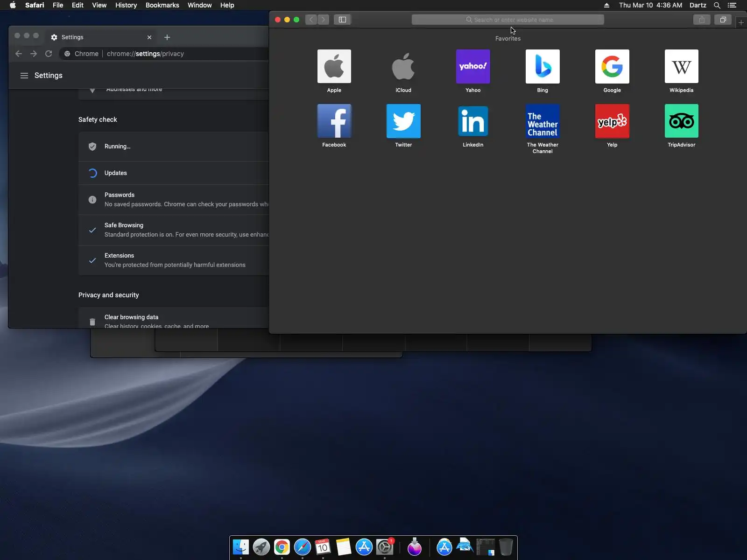Viewport: 747px width, 560px height.
Task: Click Safari's back navigation arrow
Action: click(x=311, y=20)
